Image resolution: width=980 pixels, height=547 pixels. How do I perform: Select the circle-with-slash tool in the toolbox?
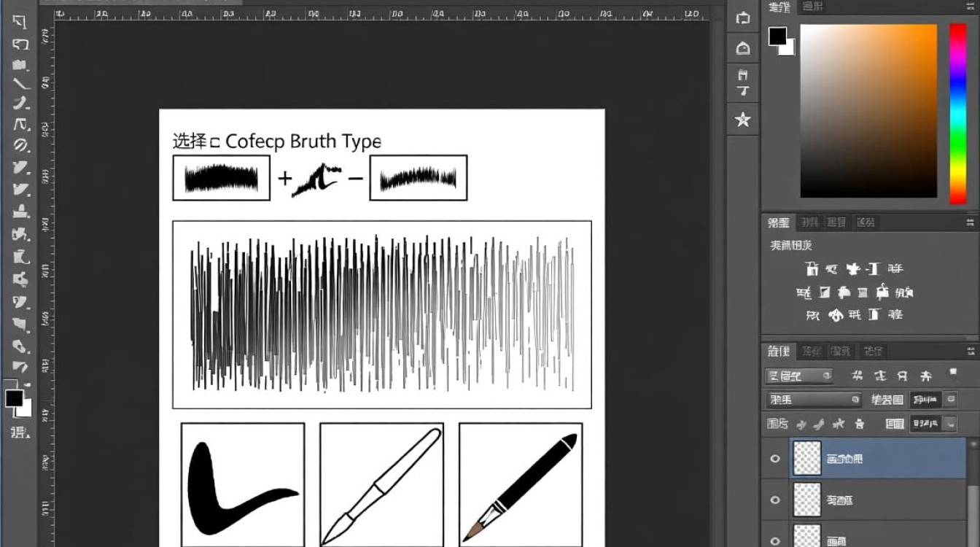20,145
